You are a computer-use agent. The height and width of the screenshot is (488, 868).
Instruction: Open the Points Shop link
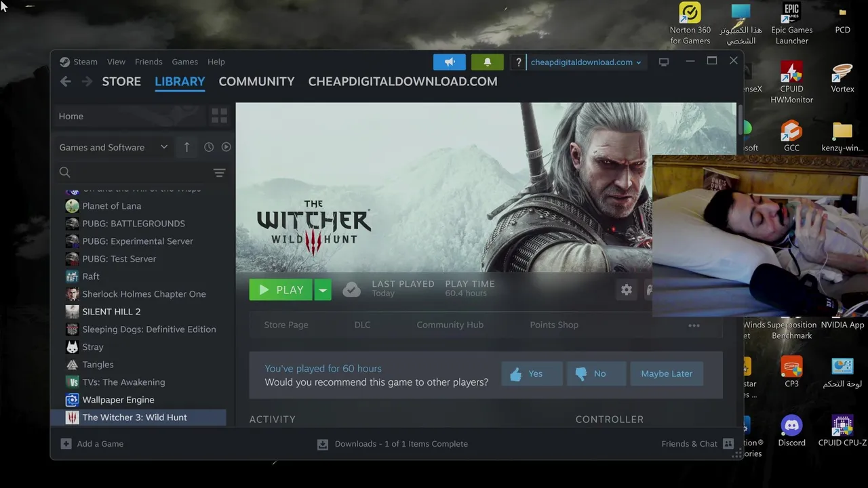coord(554,325)
